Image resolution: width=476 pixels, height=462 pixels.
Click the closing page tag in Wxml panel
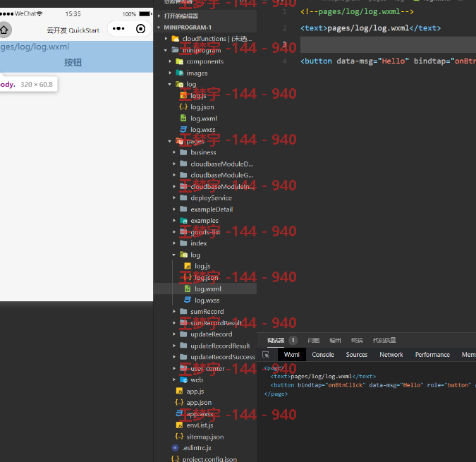pos(276,394)
